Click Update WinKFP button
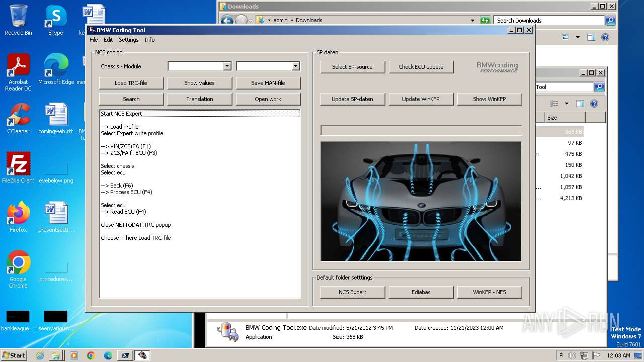644x362 pixels. click(x=421, y=99)
